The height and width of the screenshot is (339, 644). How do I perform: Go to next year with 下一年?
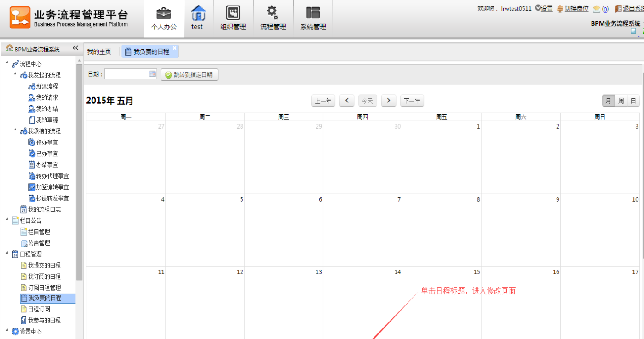(412, 101)
